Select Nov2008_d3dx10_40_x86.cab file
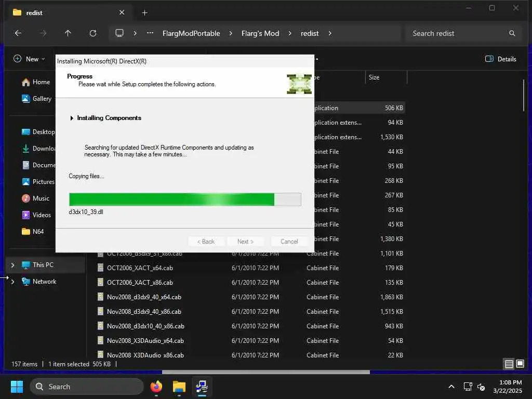Image resolution: width=532 pixels, height=399 pixels. (145, 326)
